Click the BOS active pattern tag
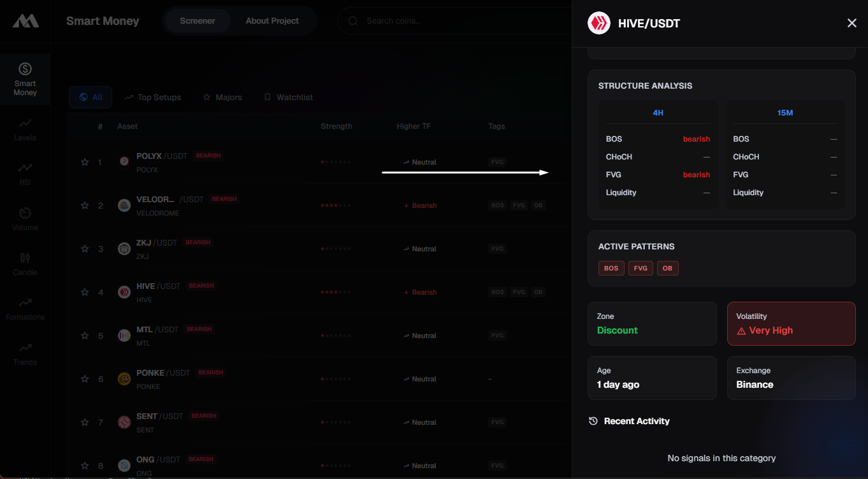The height and width of the screenshot is (479, 868). click(611, 269)
